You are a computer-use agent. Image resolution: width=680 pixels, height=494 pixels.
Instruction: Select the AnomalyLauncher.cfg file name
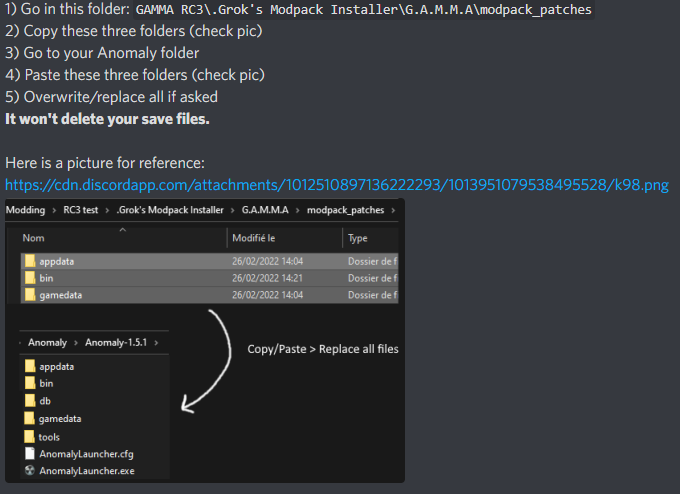[86, 454]
